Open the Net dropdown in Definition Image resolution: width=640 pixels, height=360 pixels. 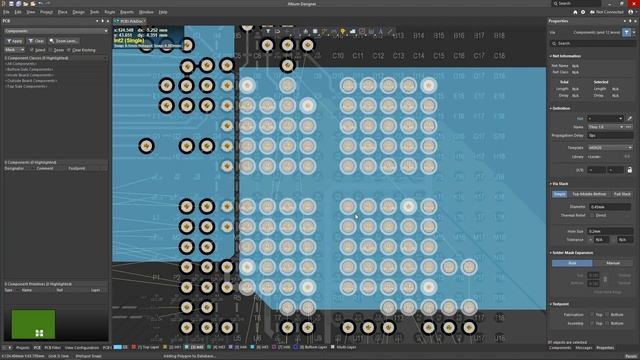[605, 118]
